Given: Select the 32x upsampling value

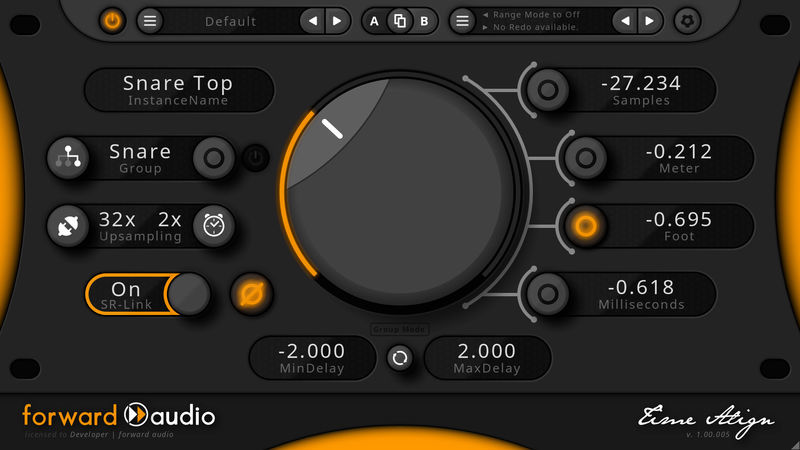Looking at the screenshot, I should click(117, 220).
